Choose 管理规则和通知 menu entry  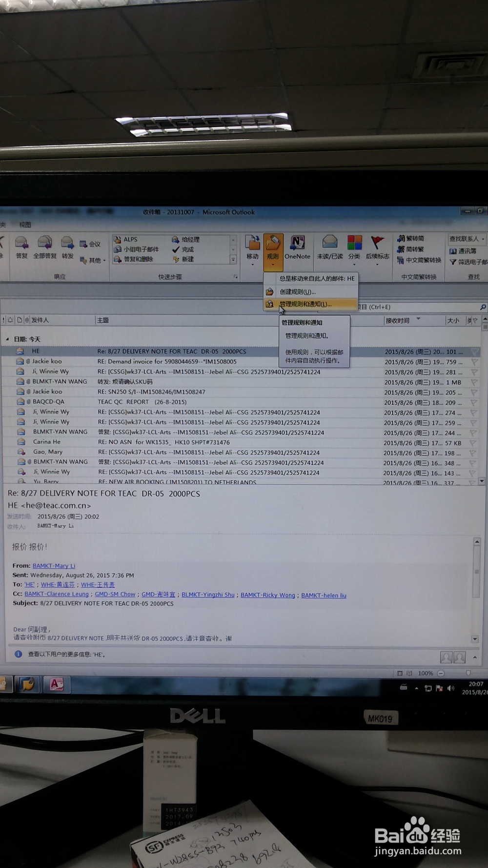click(311, 304)
